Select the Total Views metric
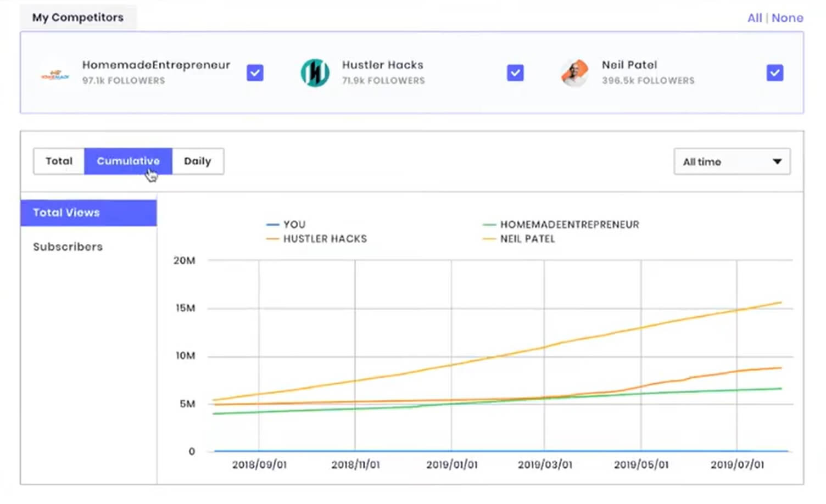The width and height of the screenshot is (826, 504). click(88, 212)
